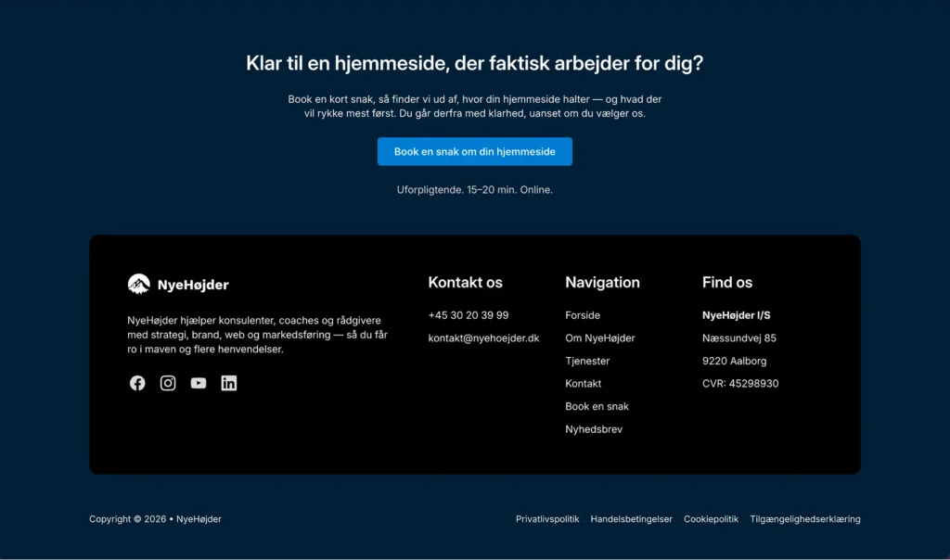Select Kontakt in footer navigation
The width and height of the screenshot is (950, 560).
(x=583, y=384)
